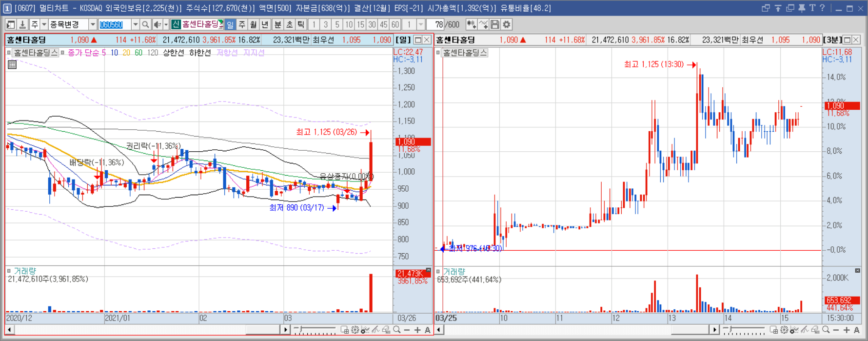Click the speaker sound icon in toolbar

coord(157,24)
